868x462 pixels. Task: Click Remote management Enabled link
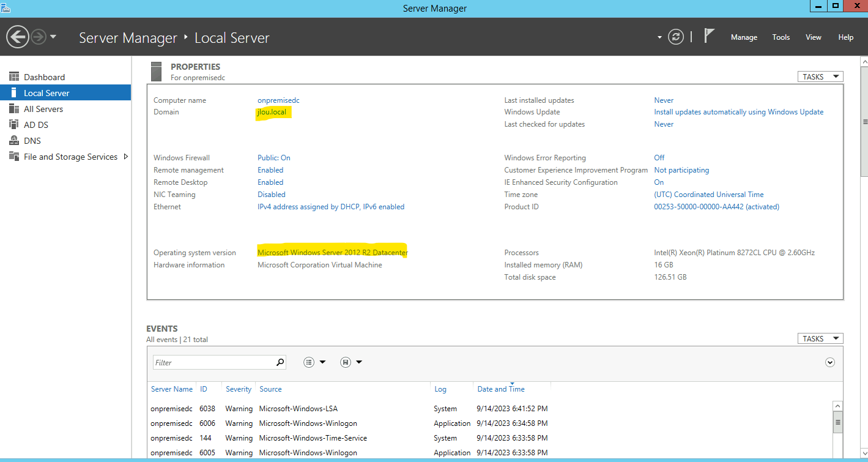tap(270, 170)
